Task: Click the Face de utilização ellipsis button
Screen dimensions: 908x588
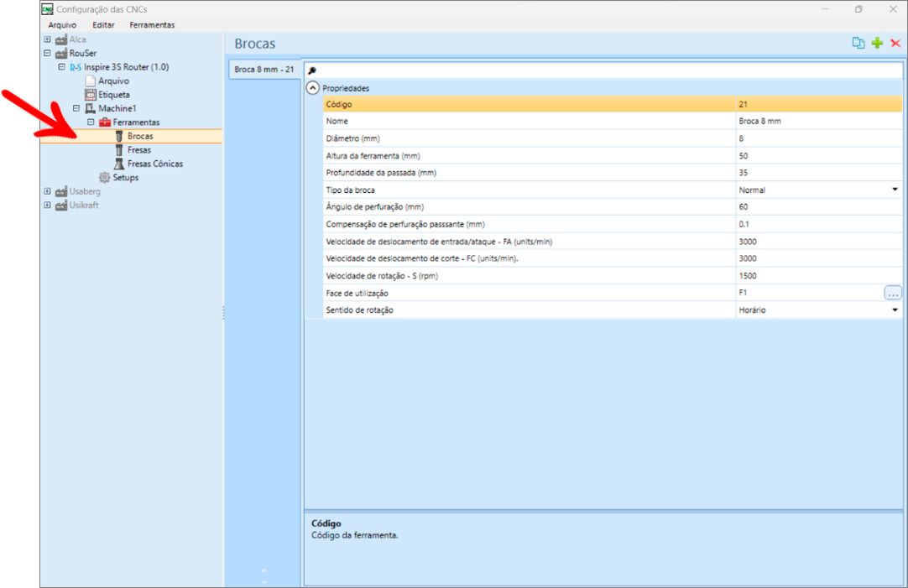Action: [892, 293]
